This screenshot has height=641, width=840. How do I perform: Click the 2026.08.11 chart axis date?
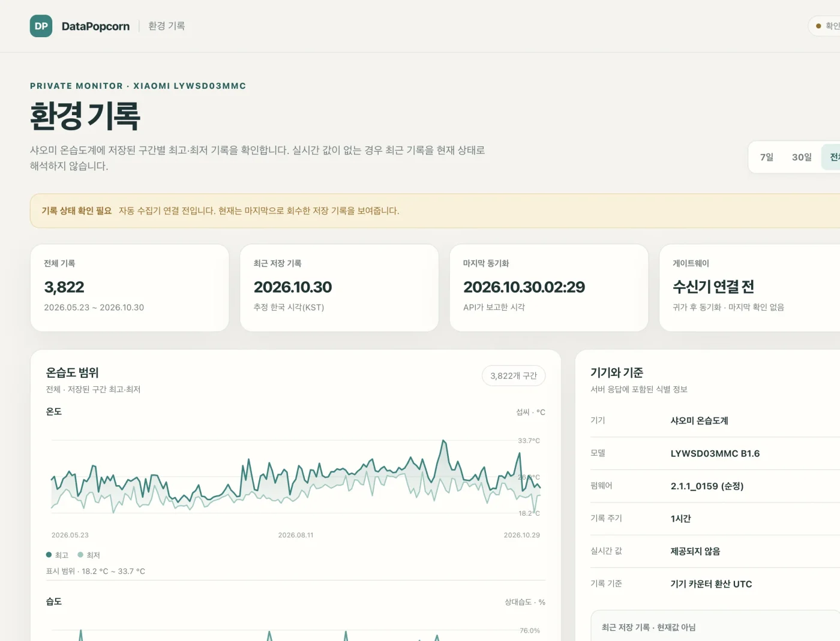296,535
